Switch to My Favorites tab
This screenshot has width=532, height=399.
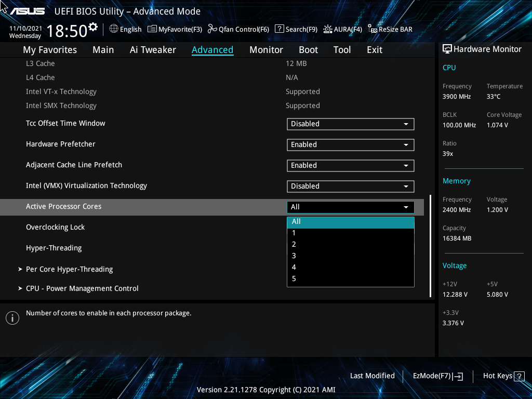[50, 50]
